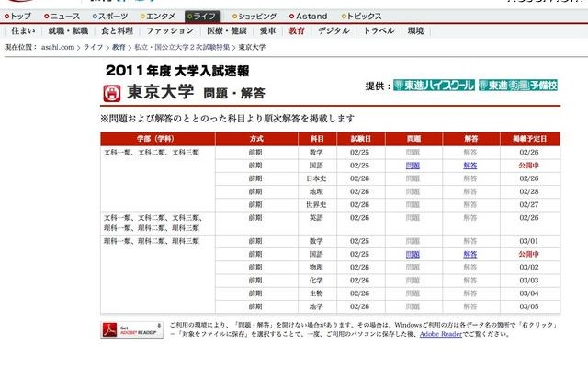Click 公開中 status in 文科 国語 row
Image resolution: width=588 pixels, height=368 pixels.
[x=529, y=166]
